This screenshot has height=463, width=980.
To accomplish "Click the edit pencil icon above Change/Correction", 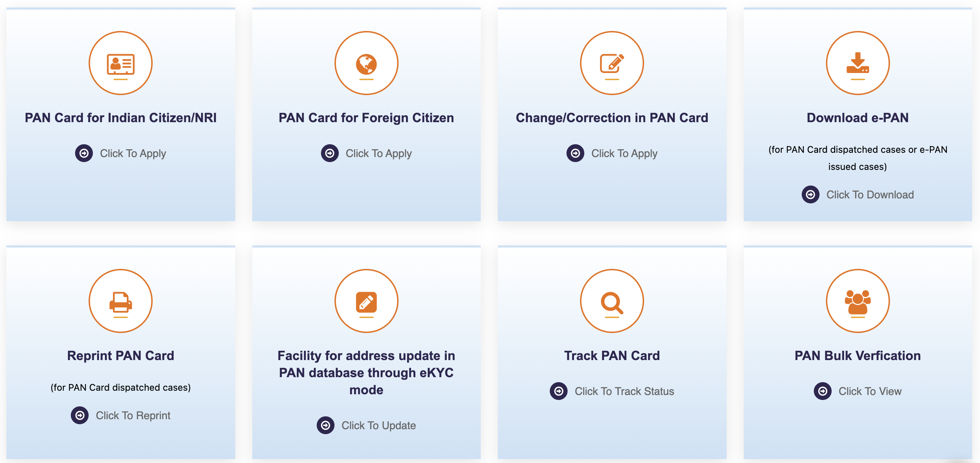I will pos(612,63).
